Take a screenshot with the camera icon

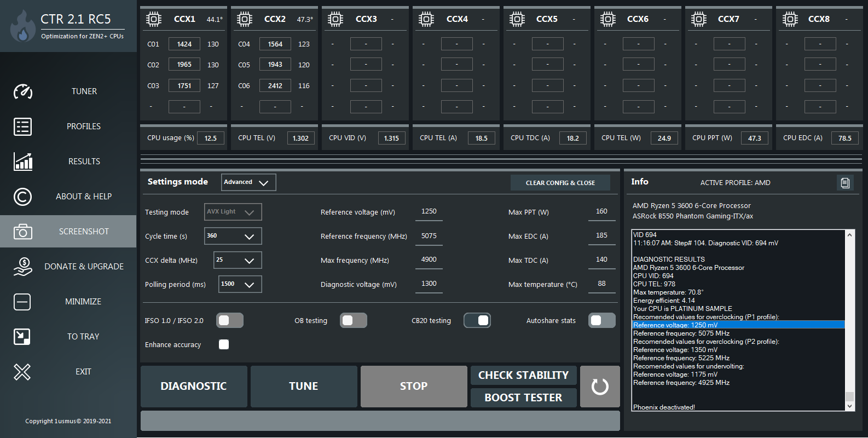coord(22,232)
